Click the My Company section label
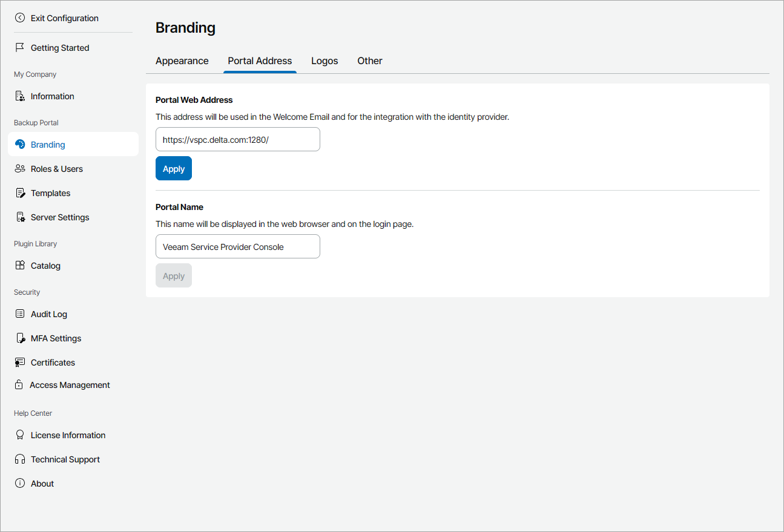The height and width of the screenshot is (532, 784). 35,74
